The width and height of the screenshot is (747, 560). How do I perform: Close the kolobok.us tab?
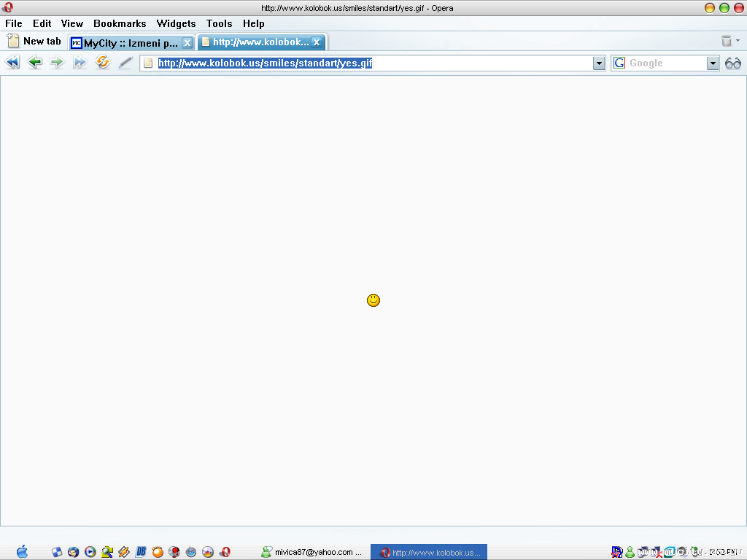[317, 42]
